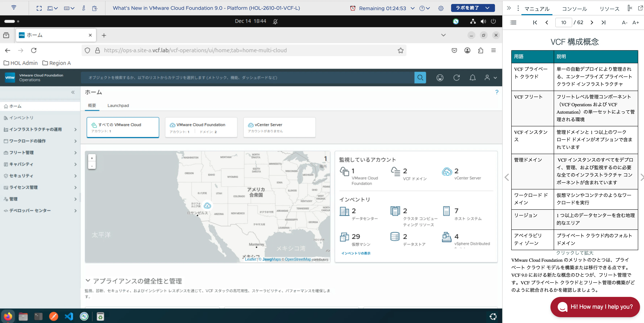Click the manual page number field
The image size is (644, 323).
[x=563, y=22]
